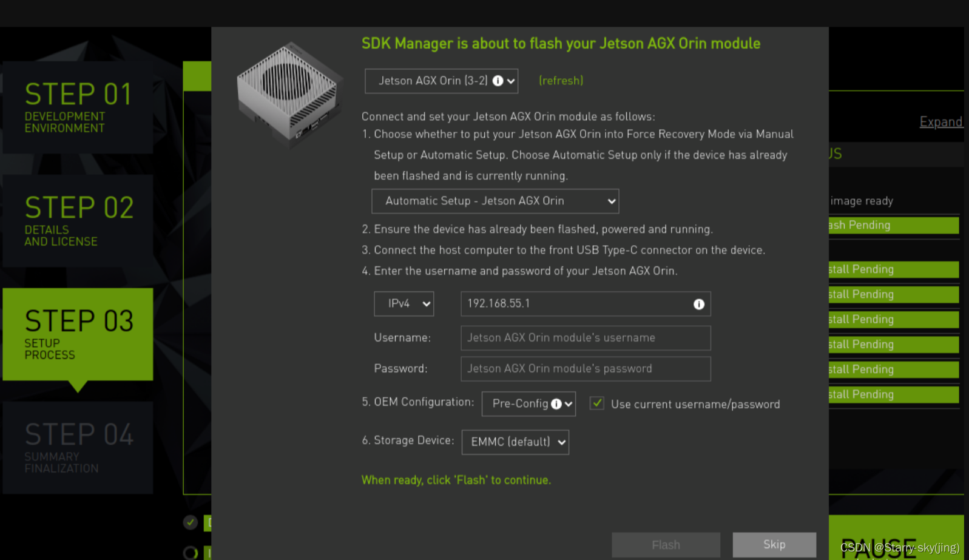Click the Flash Pending progress bar
969x560 pixels.
(x=894, y=225)
